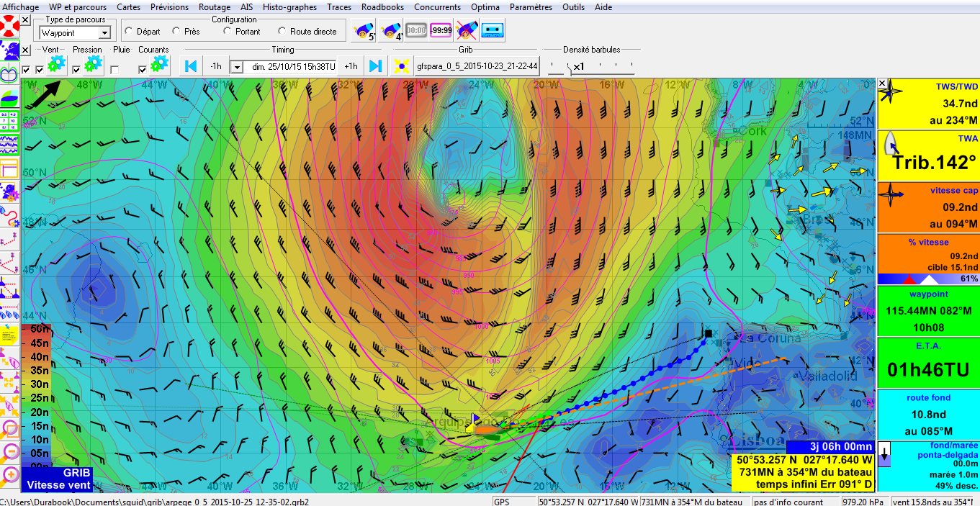Screen dimensions: 980x506
Task: Open the WP et parcours menu
Action: tap(77, 7)
